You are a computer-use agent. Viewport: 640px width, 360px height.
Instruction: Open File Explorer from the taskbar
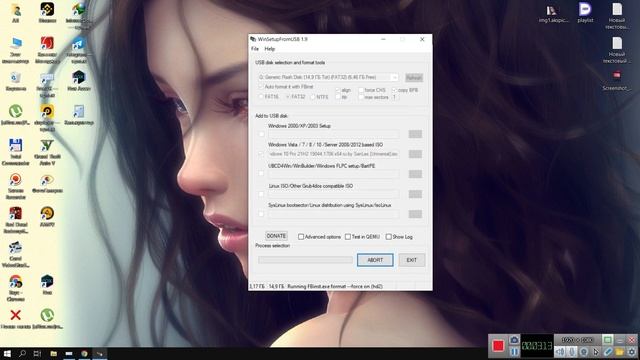[x=53, y=353]
